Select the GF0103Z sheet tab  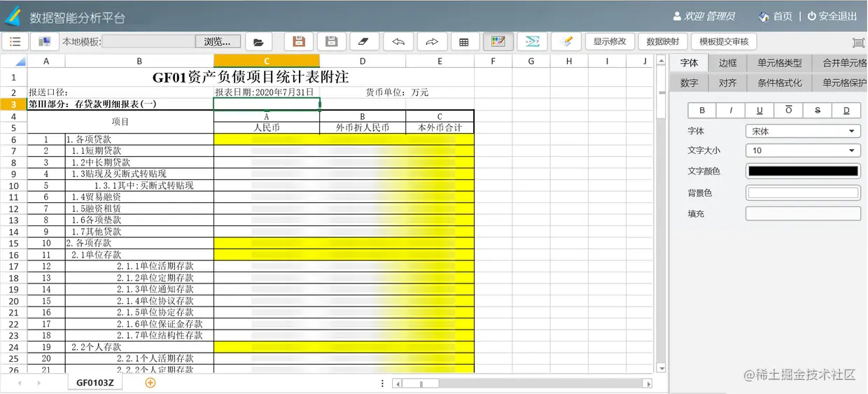click(95, 383)
